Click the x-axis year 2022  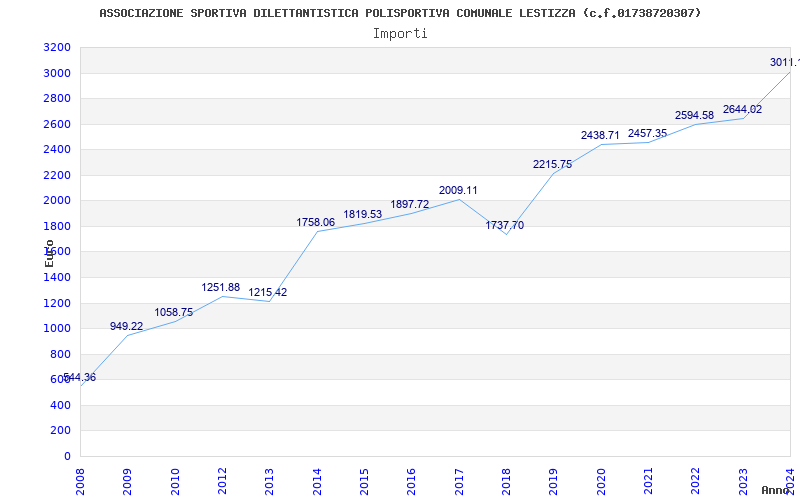pyautogui.click(x=696, y=482)
